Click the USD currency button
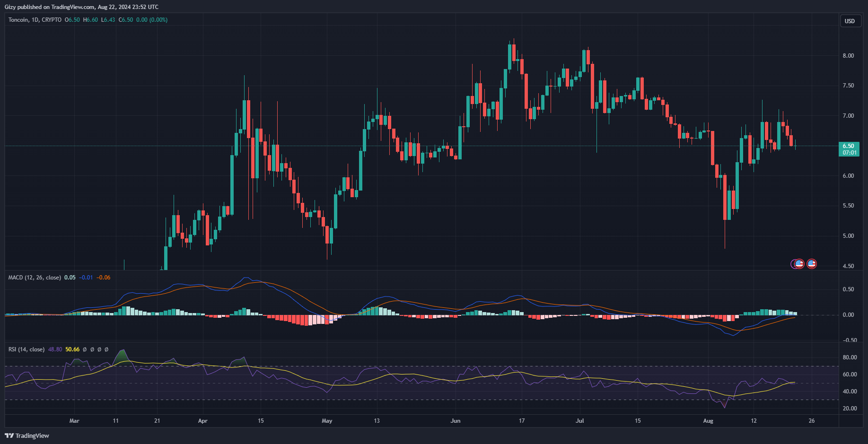 point(850,21)
